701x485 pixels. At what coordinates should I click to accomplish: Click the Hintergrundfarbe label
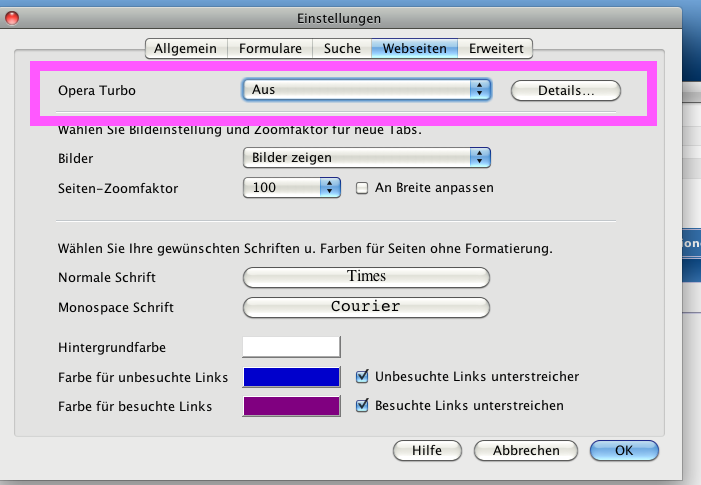click(112, 348)
